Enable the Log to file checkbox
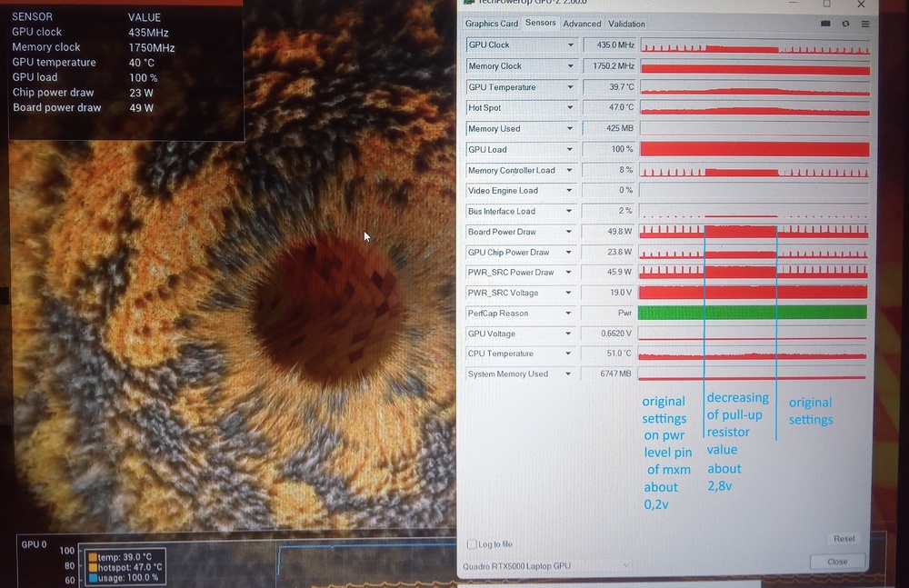 click(x=472, y=544)
